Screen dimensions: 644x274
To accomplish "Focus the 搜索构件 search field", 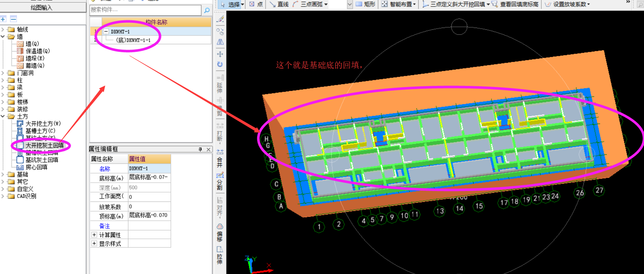I will tap(145, 10).
